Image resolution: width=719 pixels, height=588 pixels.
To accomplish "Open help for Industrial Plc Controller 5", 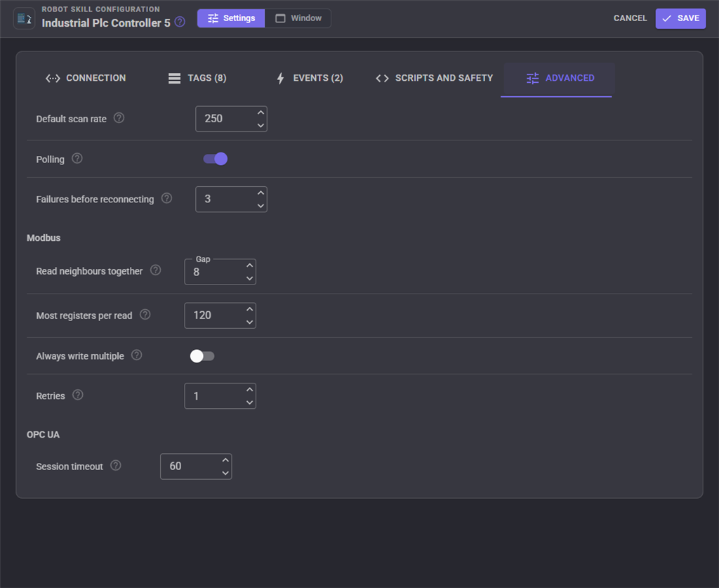I will pos(180,22).
